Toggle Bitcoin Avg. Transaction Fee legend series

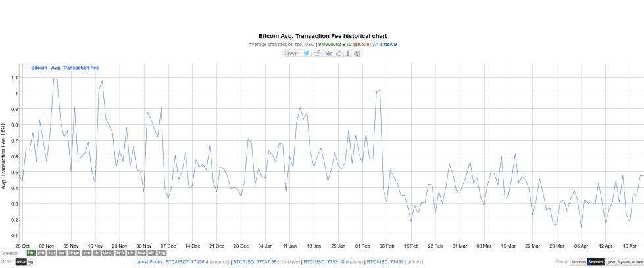[x=62, y=67]
